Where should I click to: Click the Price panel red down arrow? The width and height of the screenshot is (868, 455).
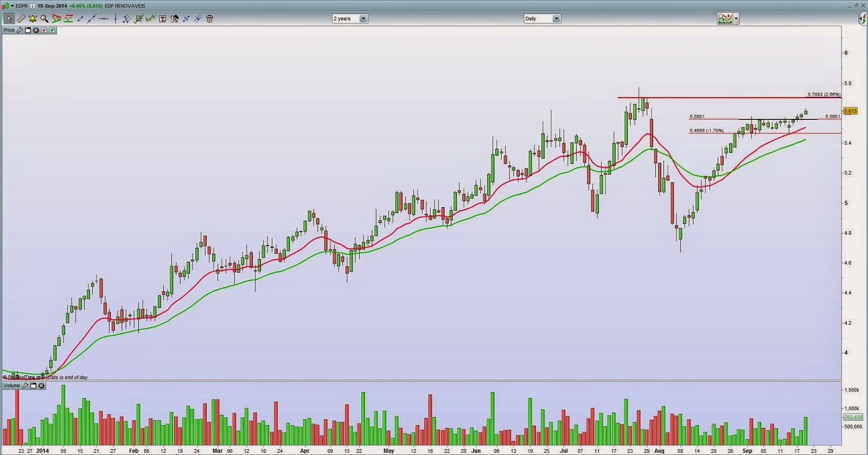point(44,30)
